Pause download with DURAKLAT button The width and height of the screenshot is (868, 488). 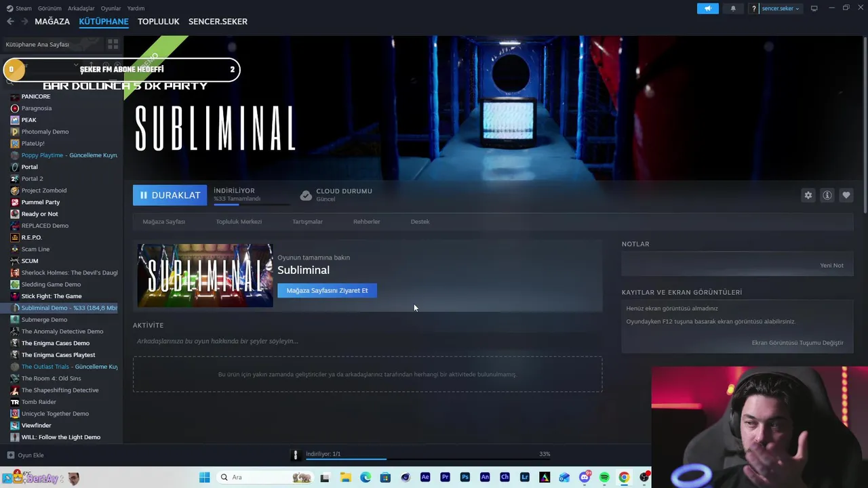(x=170, y=195)
